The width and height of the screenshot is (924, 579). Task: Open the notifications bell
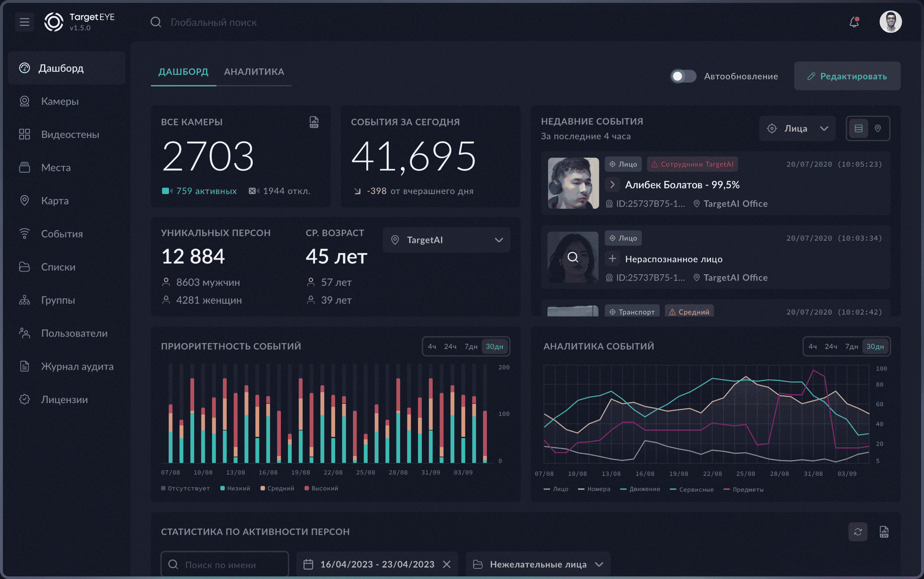(854, 22)
